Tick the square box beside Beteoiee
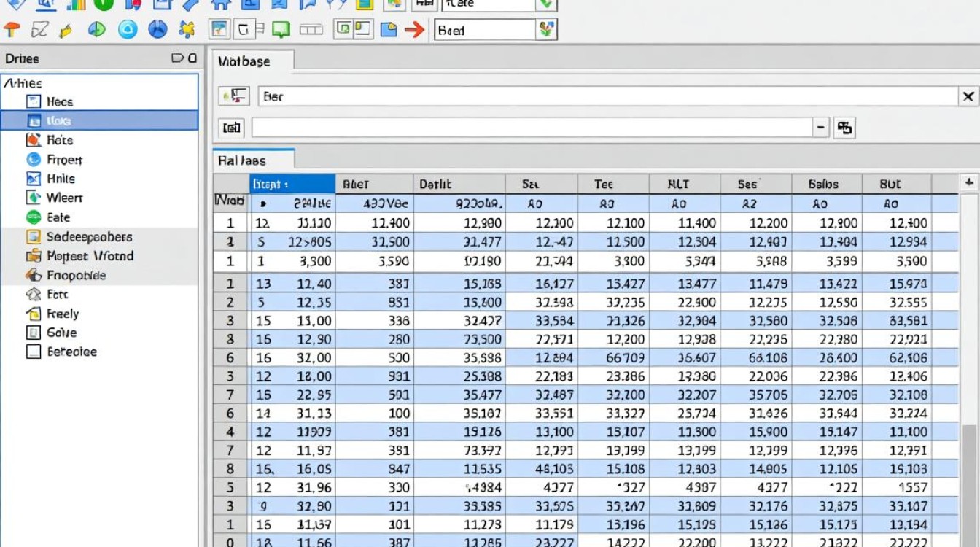980x547 pixels. point(34,352)
